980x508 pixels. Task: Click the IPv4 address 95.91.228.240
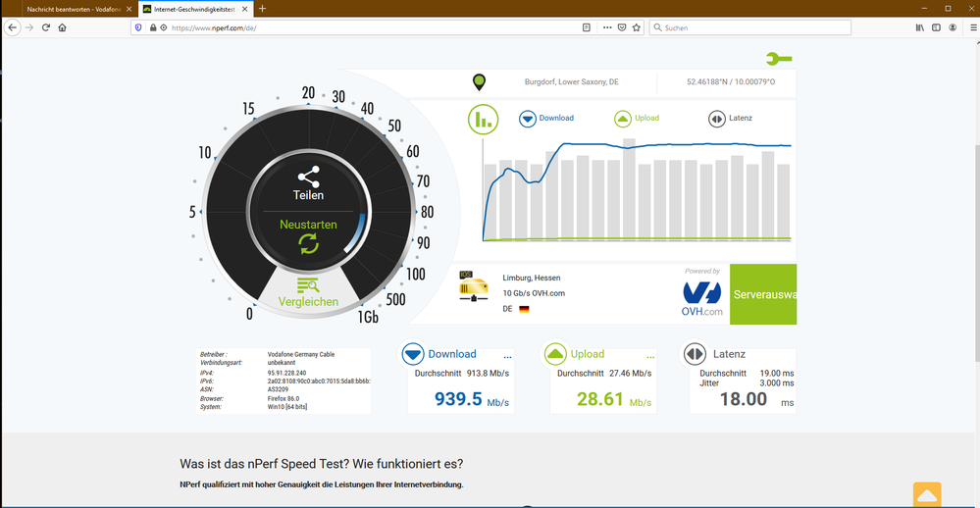[286, 373]
